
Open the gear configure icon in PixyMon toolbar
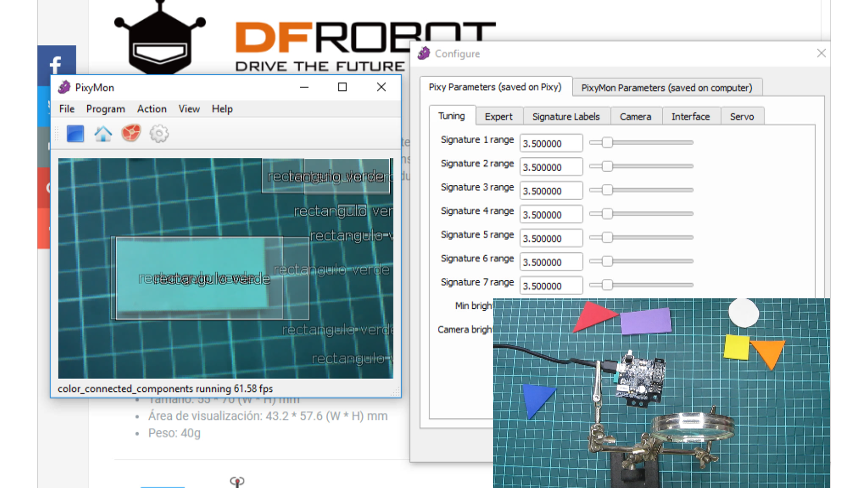coord(159,134)
